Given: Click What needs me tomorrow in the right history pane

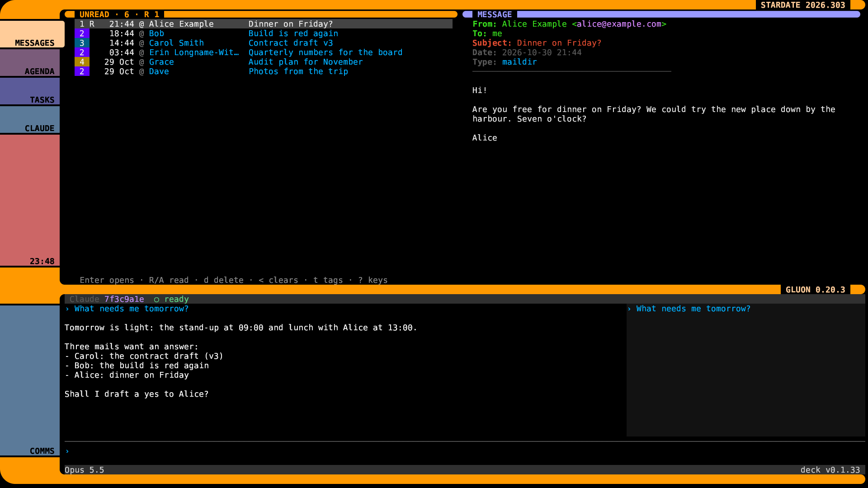Looking at the screenshot, I should tap(693, 309).
